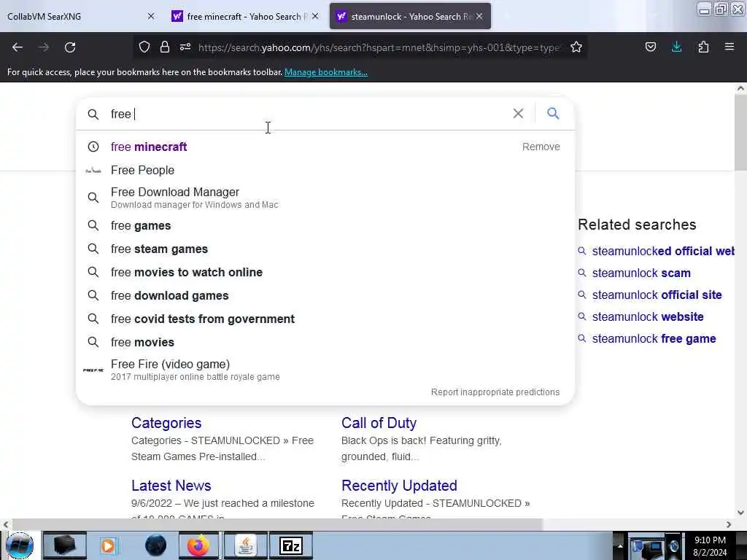Open the media player taskbar icon
This screenshot has width=747, height=560.
pos(109,545)
